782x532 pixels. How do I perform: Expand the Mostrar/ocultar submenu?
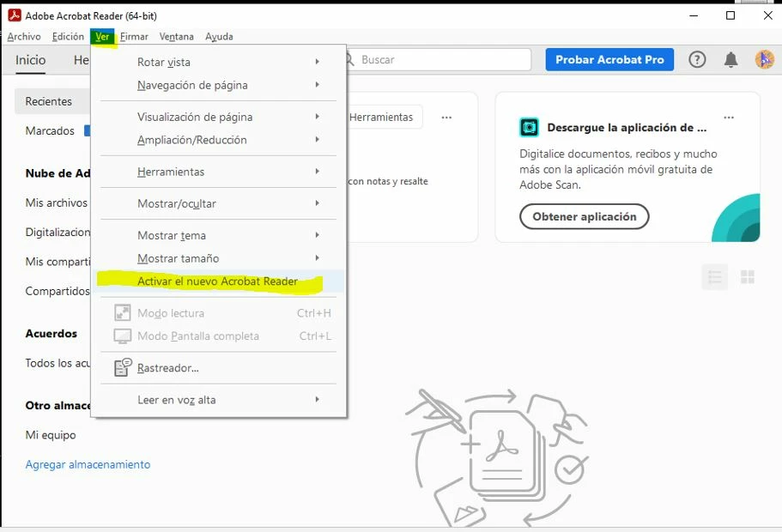click(318, 203)
